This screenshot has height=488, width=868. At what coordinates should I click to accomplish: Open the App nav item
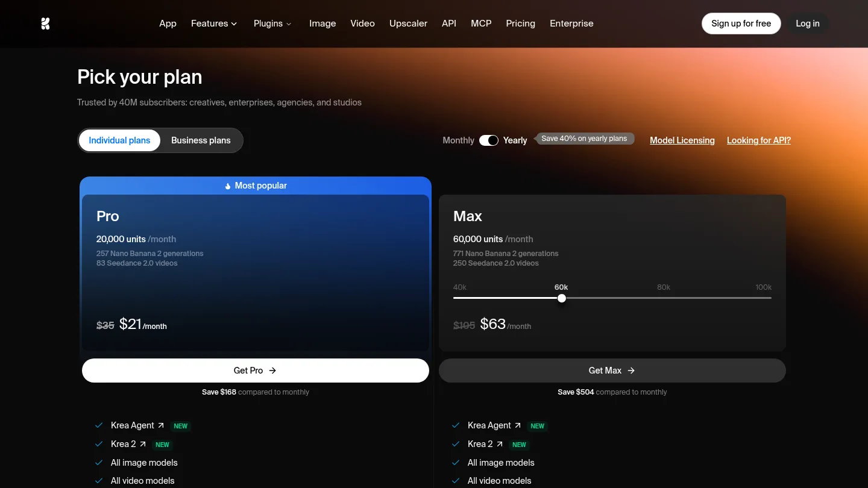tap(168, 23)
